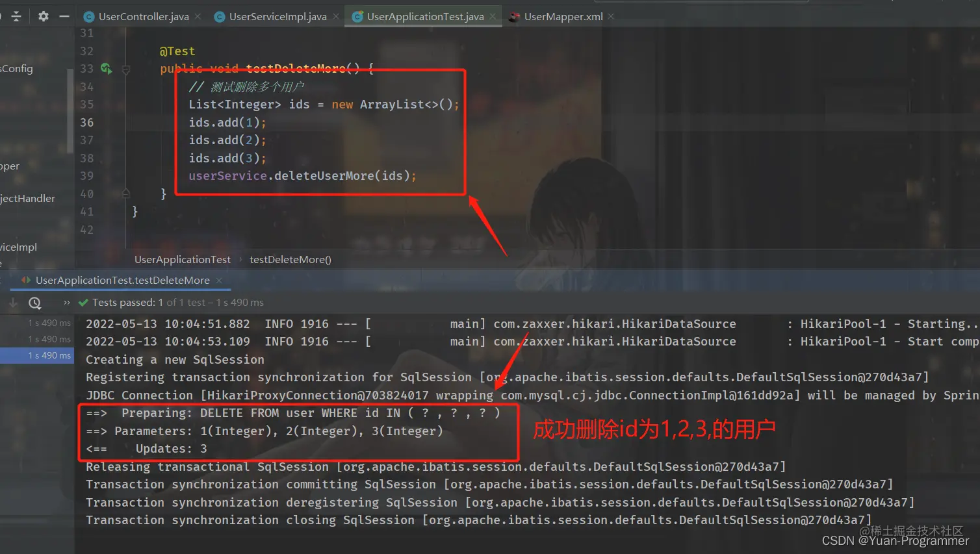
Task: Click 'JDBC Connection' console log line
Action: coord(532,396)
